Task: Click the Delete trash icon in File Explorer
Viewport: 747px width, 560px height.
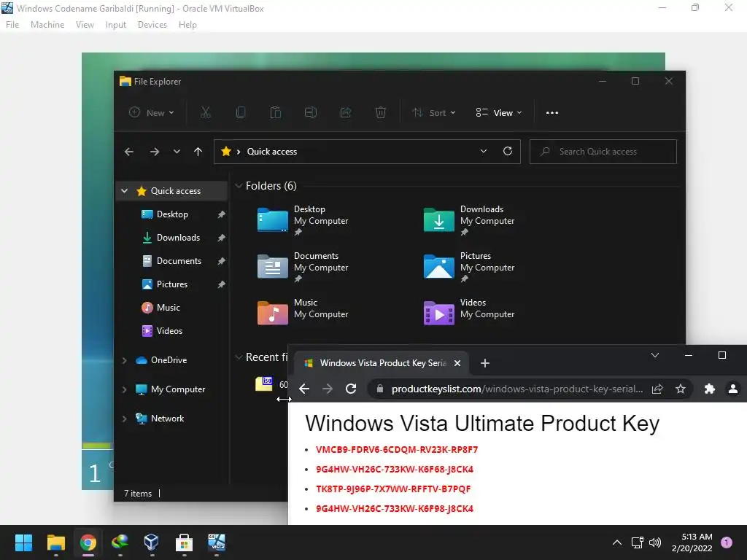Action: (381, 113)
